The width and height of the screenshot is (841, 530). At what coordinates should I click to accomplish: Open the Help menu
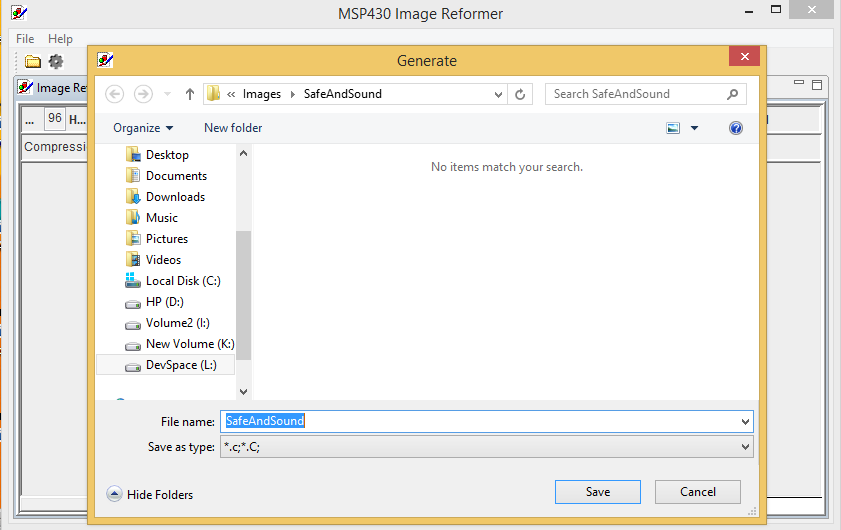(x=60, y=39)
